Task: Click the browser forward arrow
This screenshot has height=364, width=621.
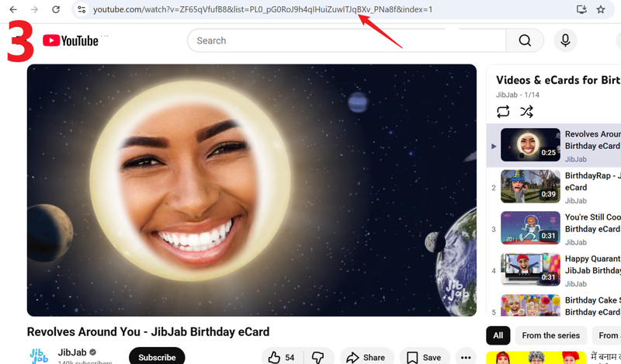Action: (x=33, y=9)
